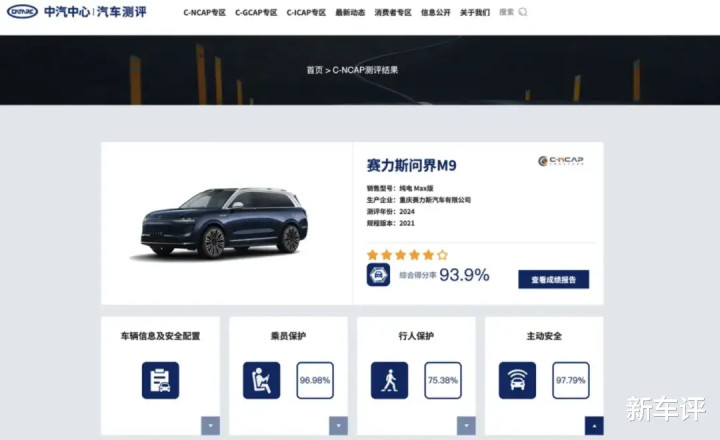The width and height of the screenshot is (720, 440).
Task: Click the active safety car sensor icon
Action: click(x=518, y=380)
